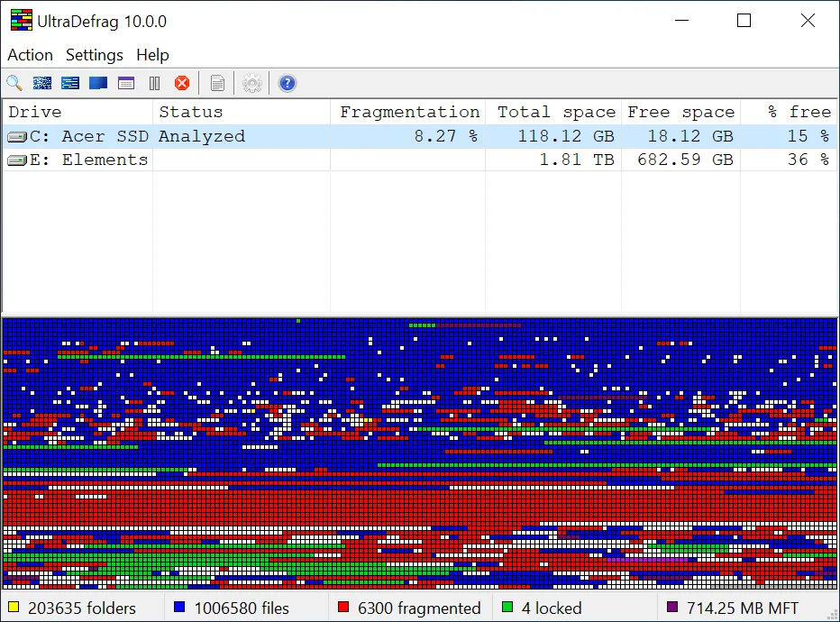
Task: Click the Optimize MFT icon
Action: (x=126, y=83)
